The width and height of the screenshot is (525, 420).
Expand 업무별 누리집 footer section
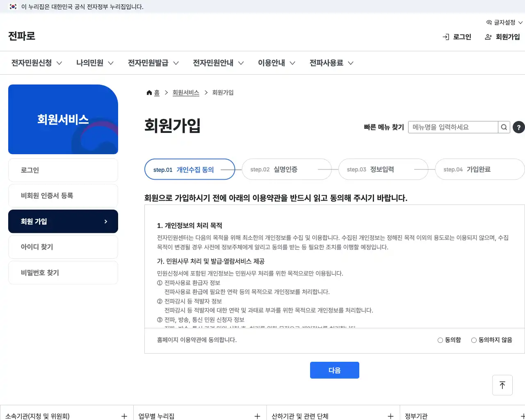[200, 416]
